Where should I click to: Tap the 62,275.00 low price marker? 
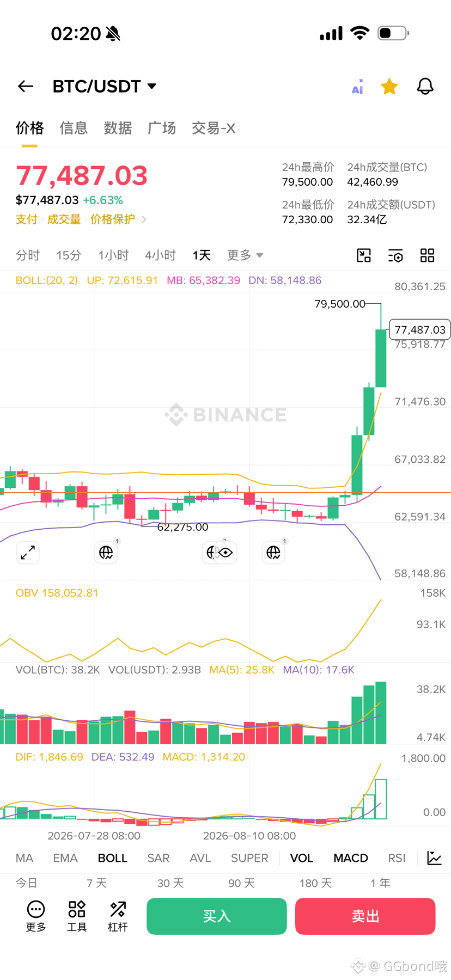(x=182, y=527)
